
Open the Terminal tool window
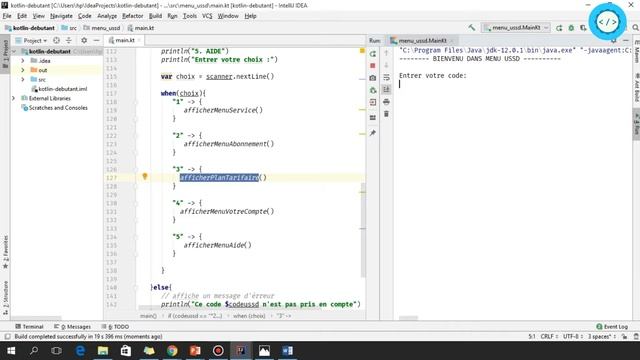(29, 327)
